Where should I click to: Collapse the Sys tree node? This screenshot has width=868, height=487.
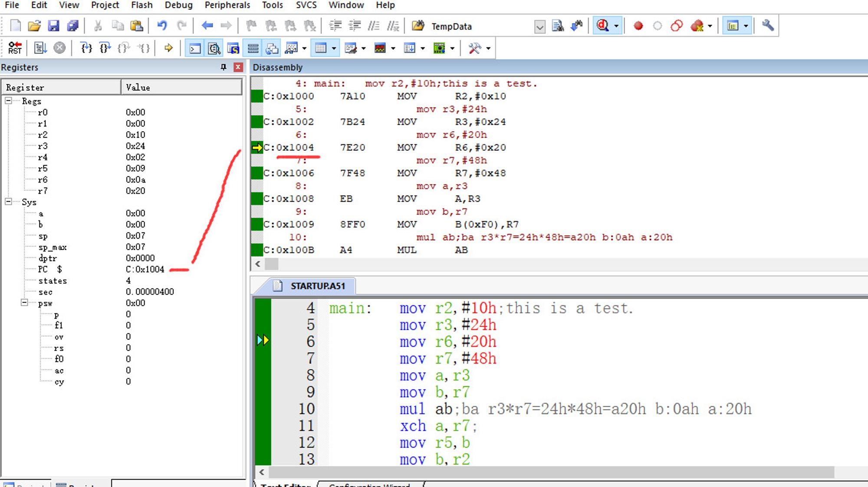tap(8, 202)
